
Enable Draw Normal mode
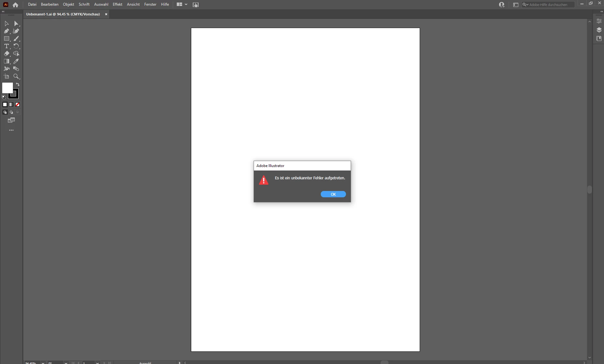pyautogui.click(x=5, y=112)
